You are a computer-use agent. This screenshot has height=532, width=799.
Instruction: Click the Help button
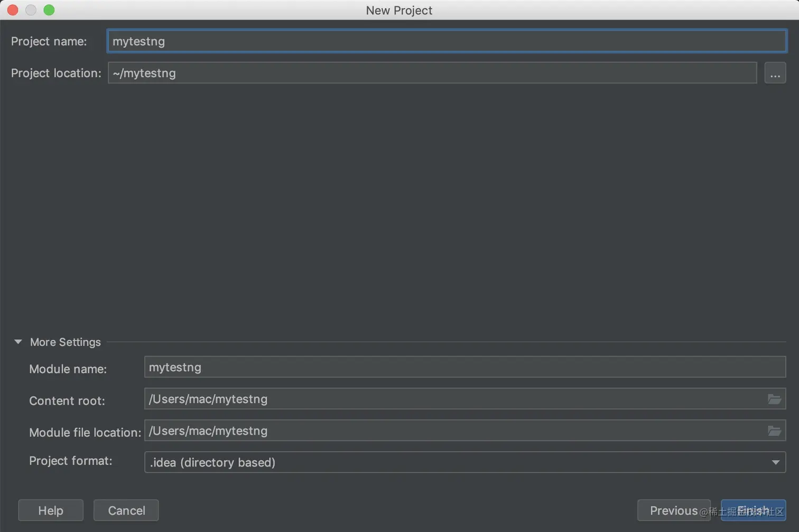51,510
